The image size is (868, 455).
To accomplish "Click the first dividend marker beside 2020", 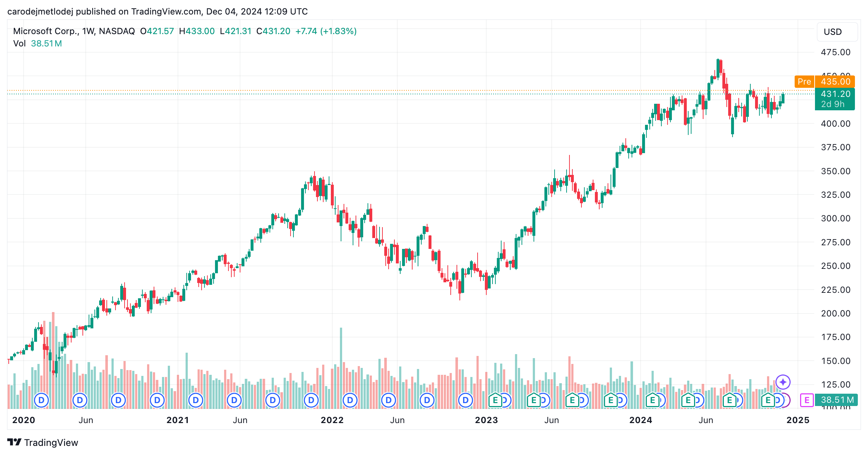I will point(41,400).
